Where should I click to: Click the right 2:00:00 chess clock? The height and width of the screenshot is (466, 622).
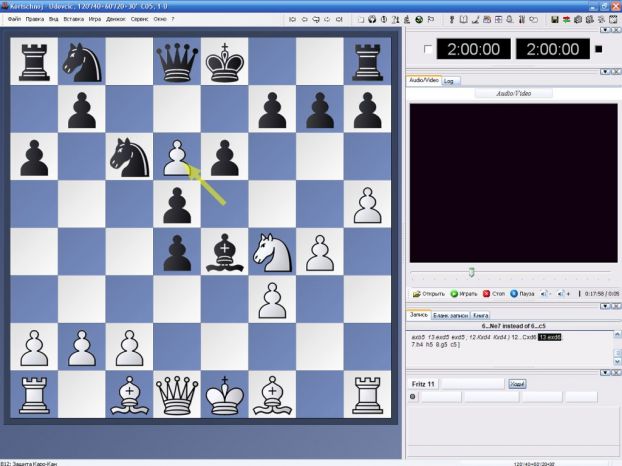(x=553, y=50)
